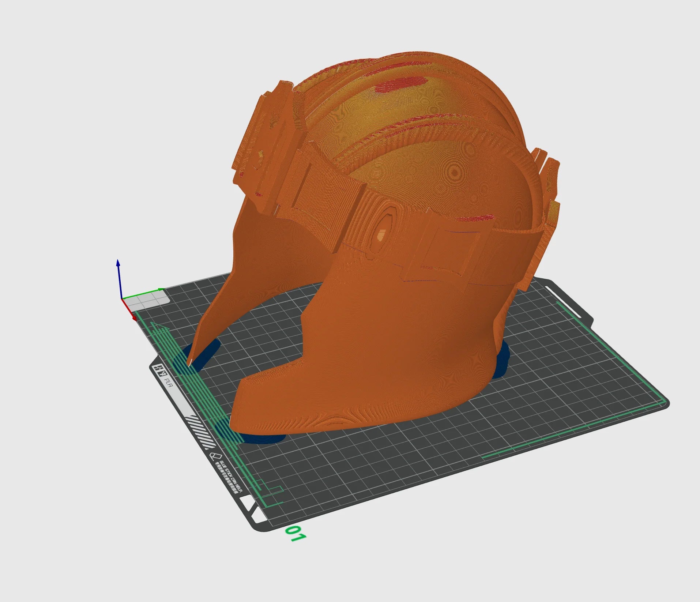Click the blue Z-axis arrow tip
The height and width of the screenshot is (602, 700).
pyautogui.click(x=118, y=262)
